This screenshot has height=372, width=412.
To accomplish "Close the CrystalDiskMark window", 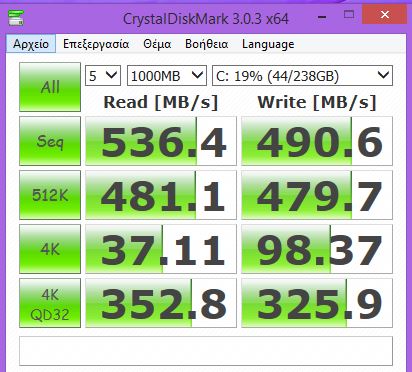I will pos(385,15).
